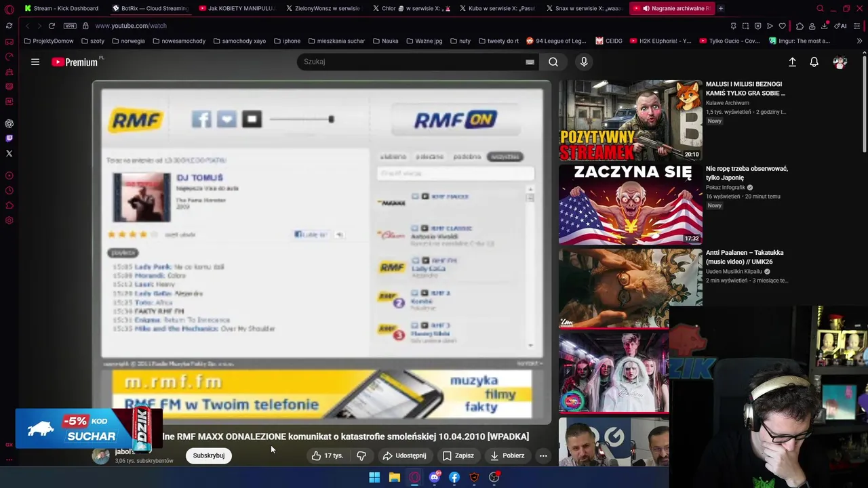Toggle the VPN badge in the address bar

(x=70, y=26)
